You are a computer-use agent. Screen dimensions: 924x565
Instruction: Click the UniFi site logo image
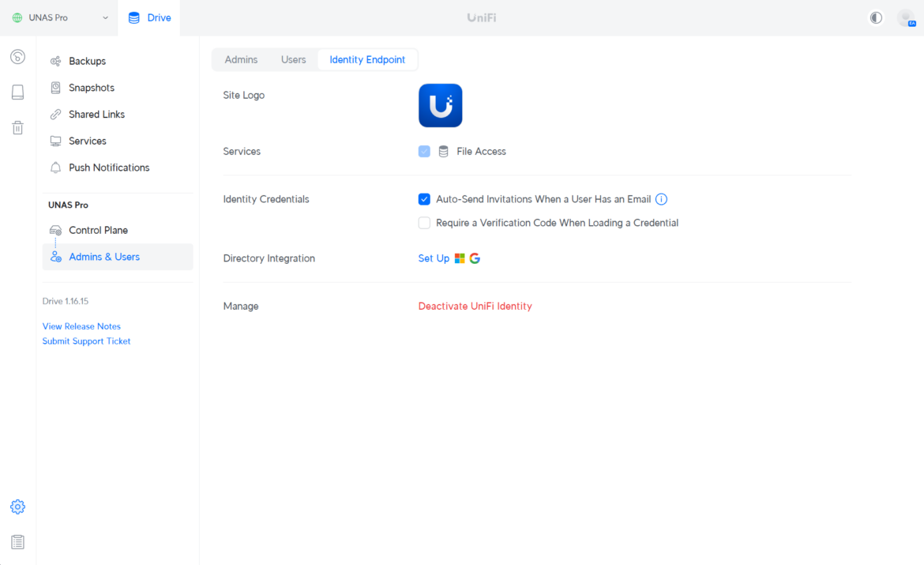pos(440,106)
